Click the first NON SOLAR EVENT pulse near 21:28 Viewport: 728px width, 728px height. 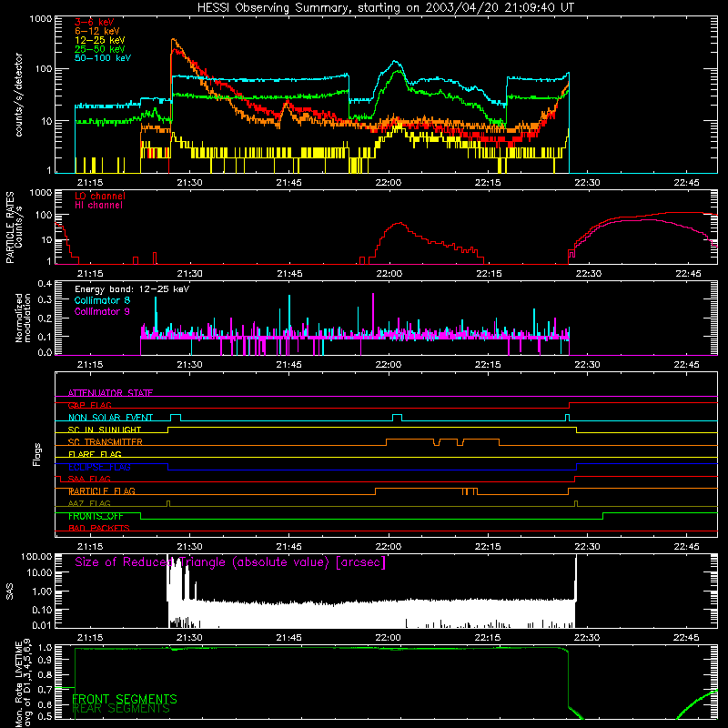(x=176, y=417)
